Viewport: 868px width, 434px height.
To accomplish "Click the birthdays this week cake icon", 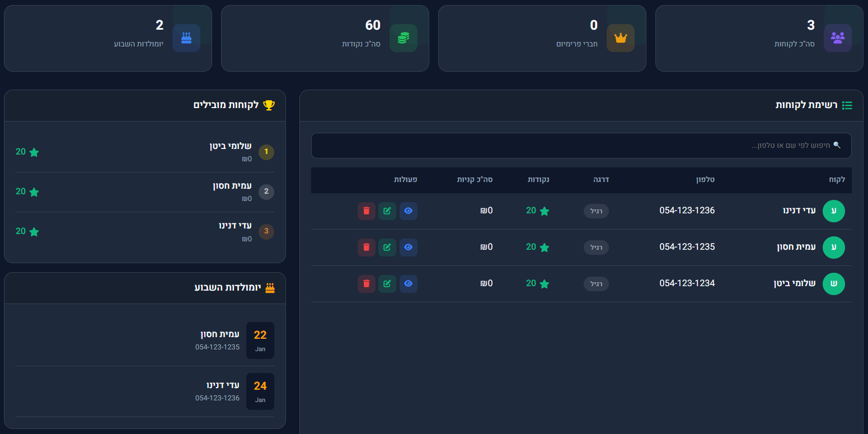I will (186, 38).
